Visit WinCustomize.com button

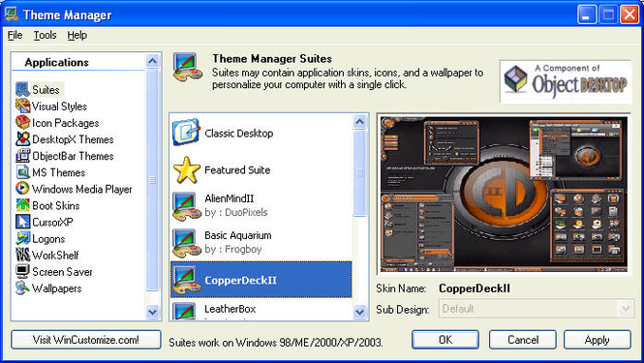point(86,340)
